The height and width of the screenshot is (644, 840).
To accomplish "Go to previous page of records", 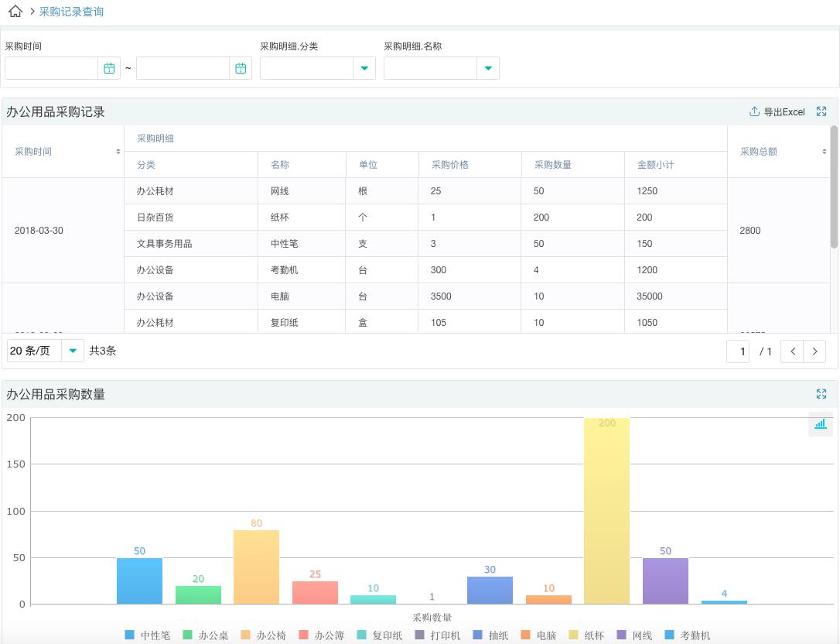I will (792, 351).
